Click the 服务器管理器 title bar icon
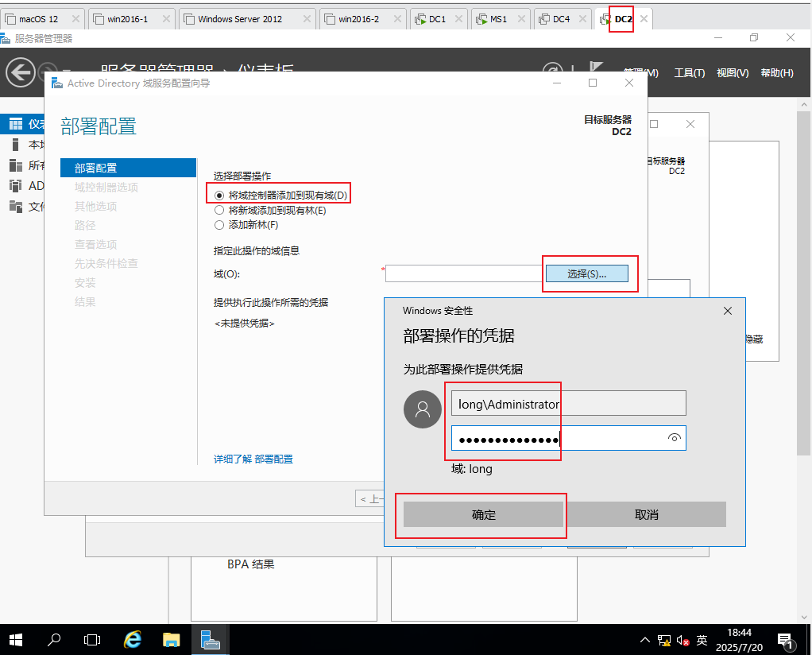Viewport: 812px width, 655px height. 6,38
